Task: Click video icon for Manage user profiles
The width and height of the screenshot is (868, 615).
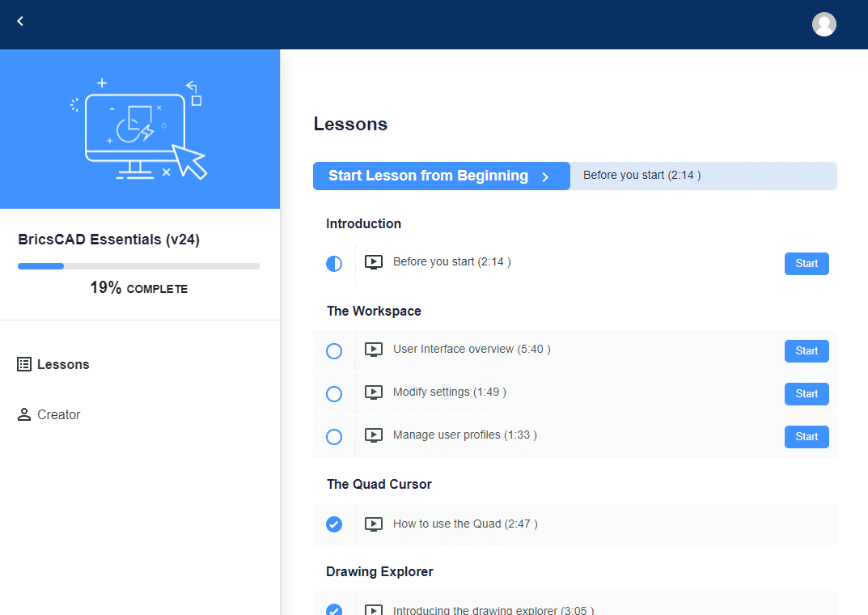Action: click(x=374, y=435)
